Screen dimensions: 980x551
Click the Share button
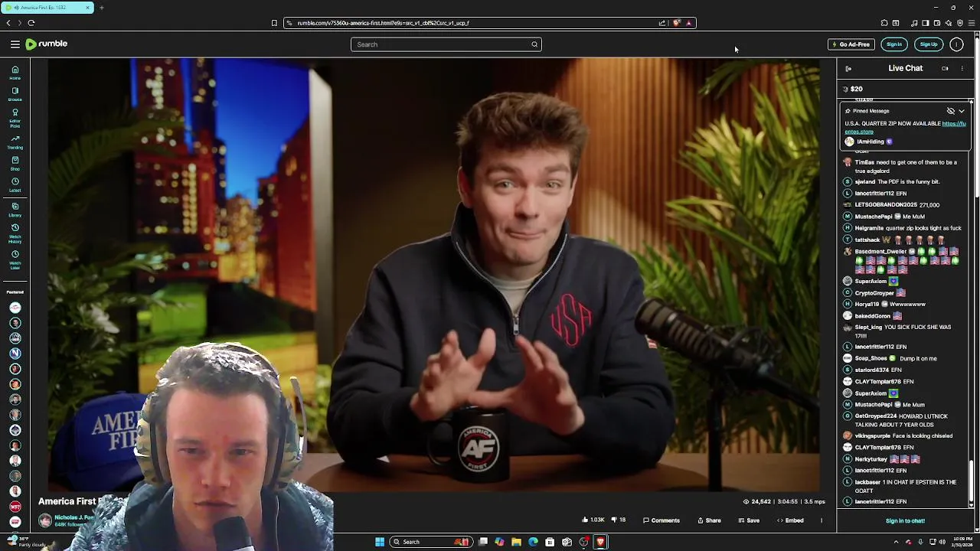(709, 520)
